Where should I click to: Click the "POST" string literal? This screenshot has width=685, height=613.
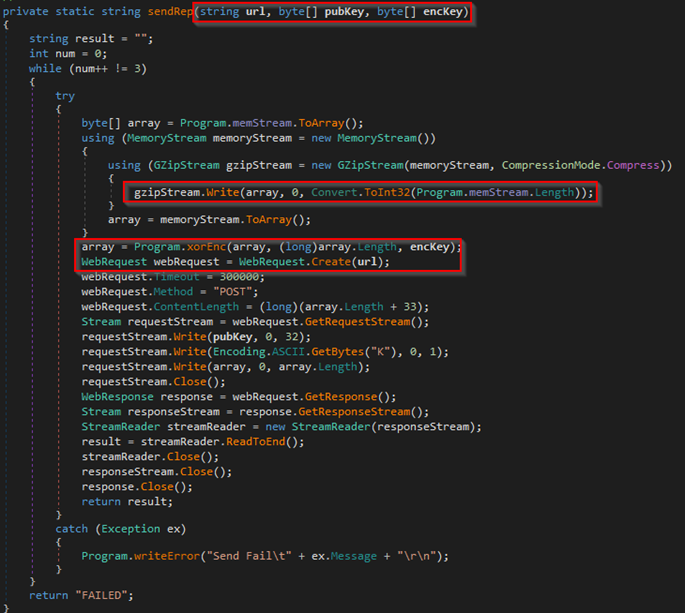(x=238, y=290)
